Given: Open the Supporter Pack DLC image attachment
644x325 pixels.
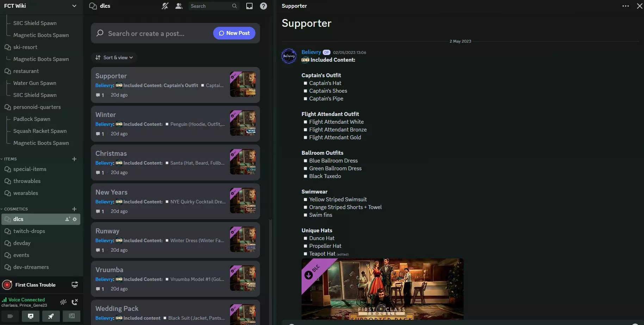Looking at the screenshot, I should tap(383, 289).
